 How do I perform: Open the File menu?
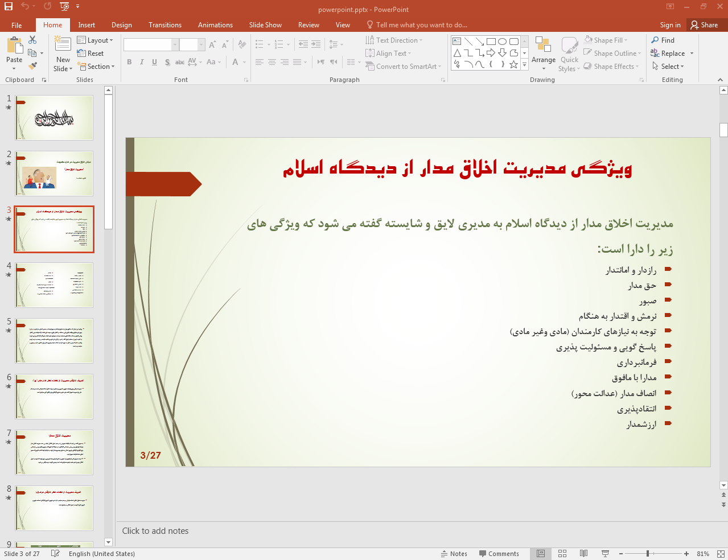(x=17, y=25)
